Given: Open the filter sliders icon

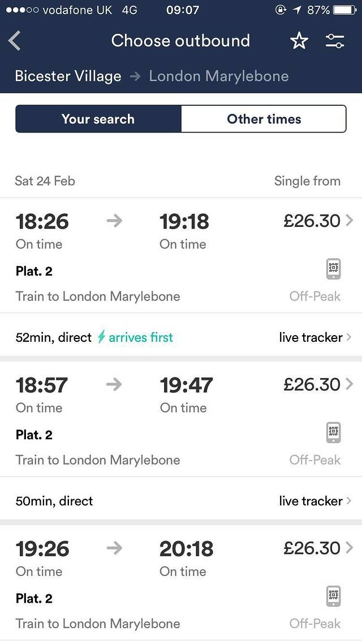Looking at the screenshot, I should pos(335,41).
